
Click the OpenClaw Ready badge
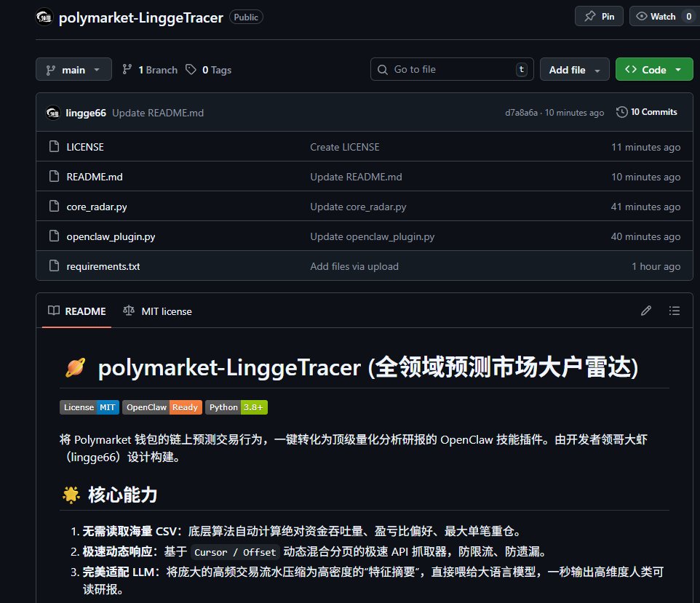point(162,407)
